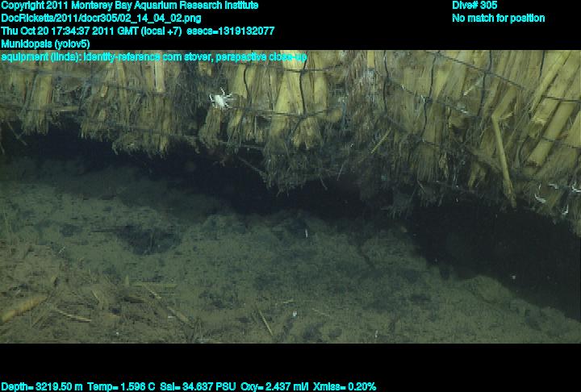
Task: Select the file path DocRicketts/2011/docr305/02_14_04_02.png
Action: 101,19
